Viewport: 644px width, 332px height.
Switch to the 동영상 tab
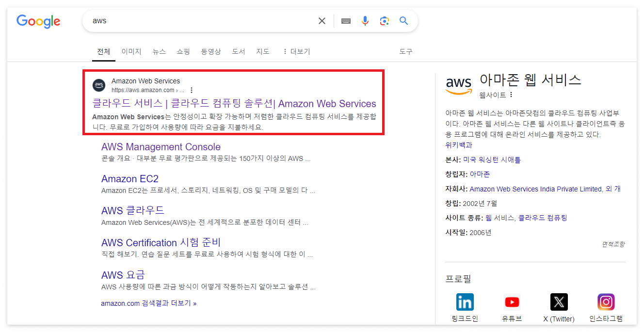211,51
